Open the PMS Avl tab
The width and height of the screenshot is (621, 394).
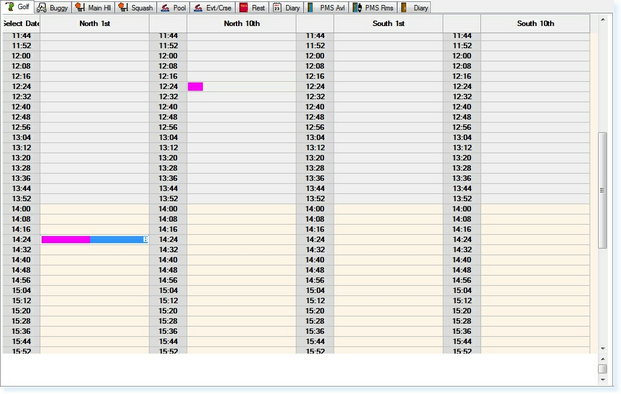tap(326, 8)
